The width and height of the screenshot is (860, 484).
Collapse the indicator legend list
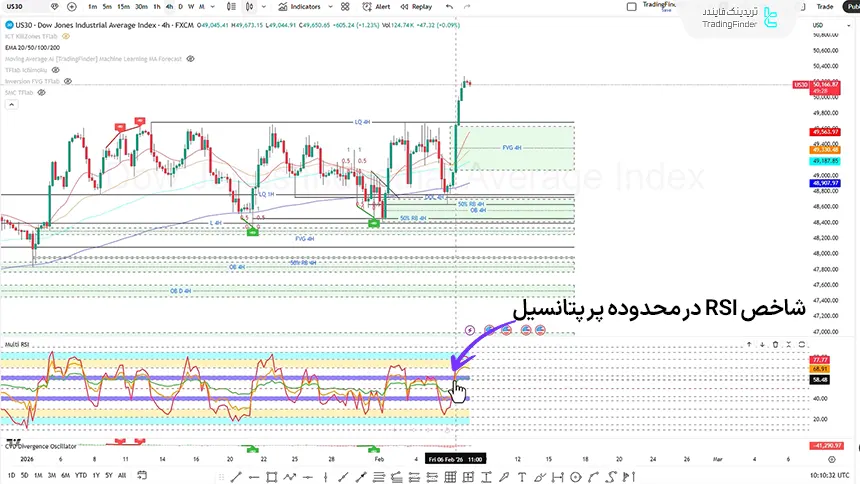(12, 104)
